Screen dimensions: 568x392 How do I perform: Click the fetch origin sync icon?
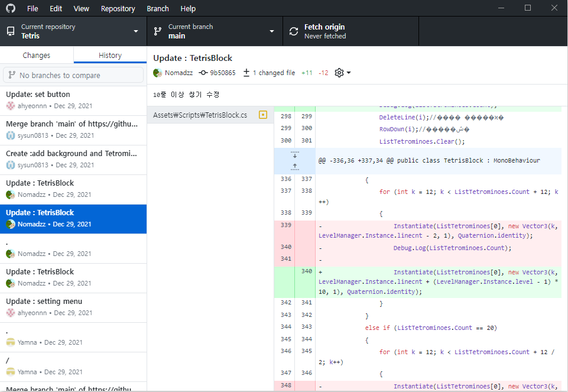pos(294,31)
